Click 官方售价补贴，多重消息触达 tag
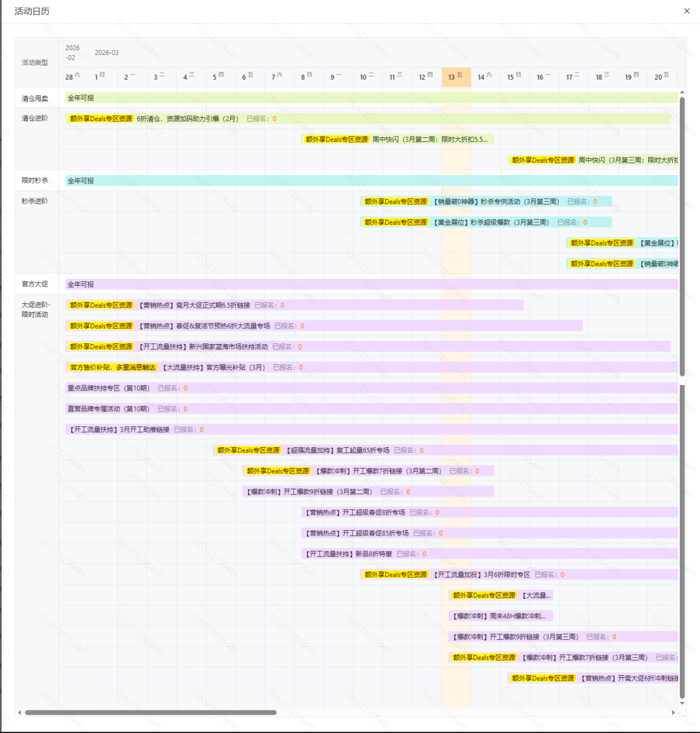 click(113, 367)
